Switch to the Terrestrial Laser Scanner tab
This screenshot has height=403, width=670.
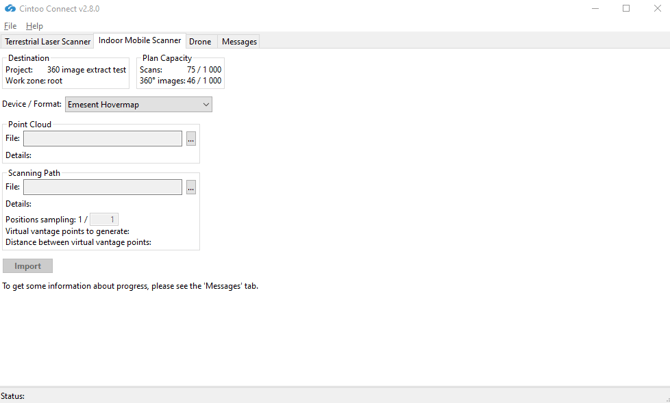pyautogui.click(x=47, y=42)
